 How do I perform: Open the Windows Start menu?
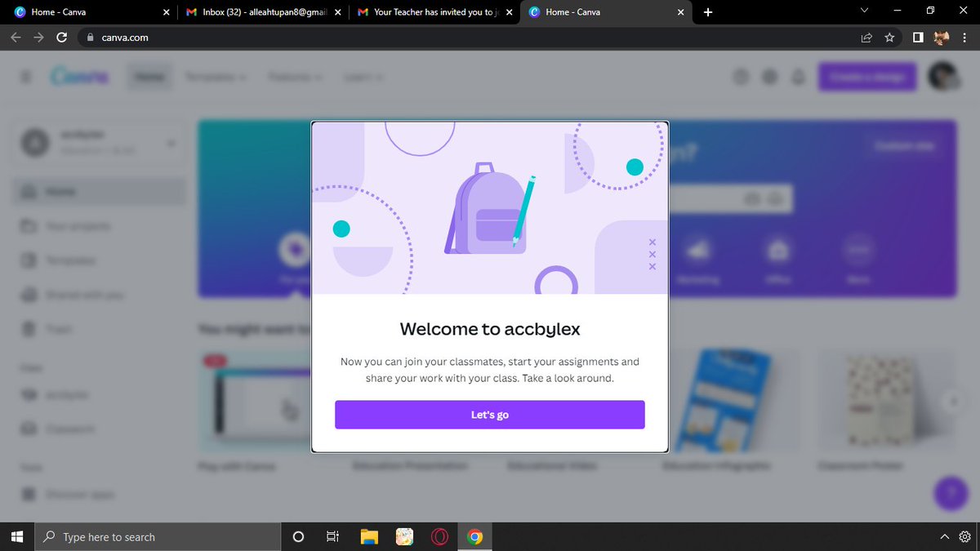(18, 536)
